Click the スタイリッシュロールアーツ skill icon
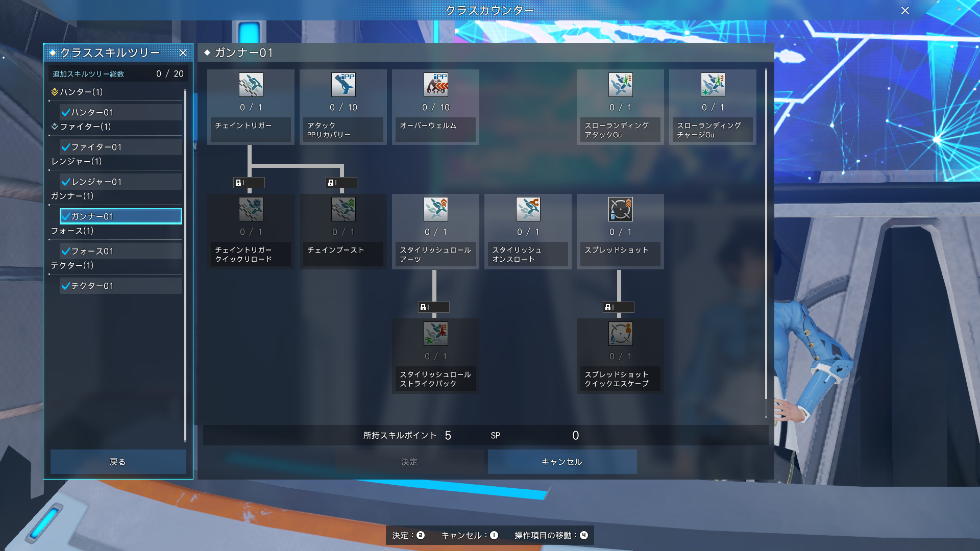Screen dimensions: 980x551 435,209
